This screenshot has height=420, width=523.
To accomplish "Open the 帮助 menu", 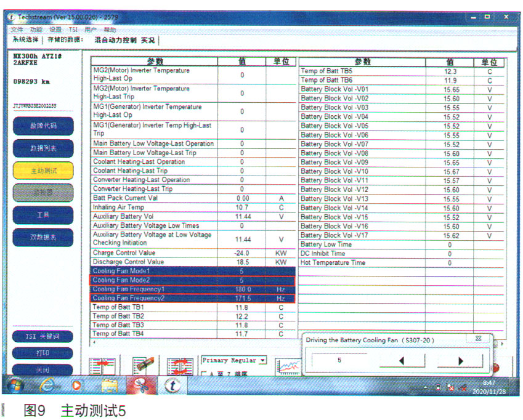I will point(110,30).
